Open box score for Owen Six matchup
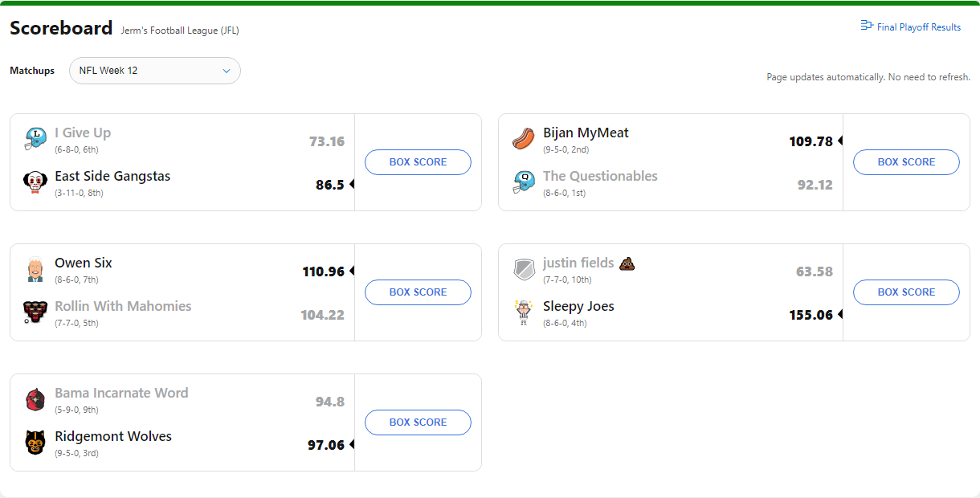The image size is (980, 498). (x=418, y=292)
